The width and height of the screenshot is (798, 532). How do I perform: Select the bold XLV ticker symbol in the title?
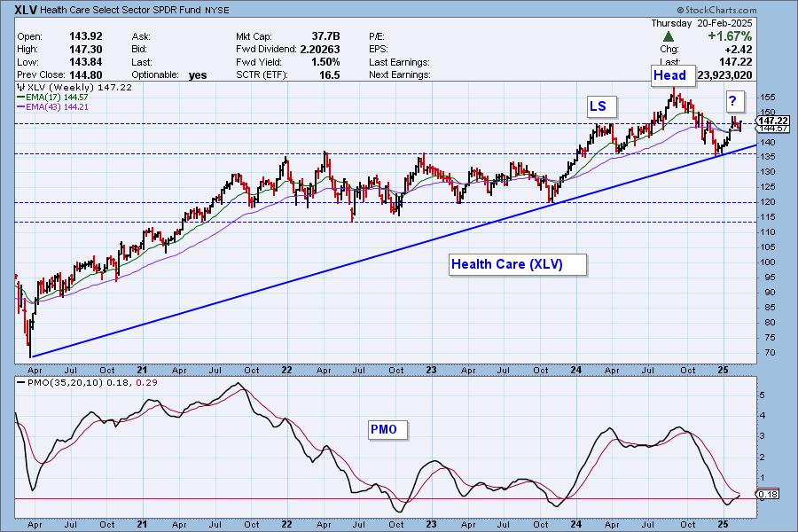click(x=26, y=10)
